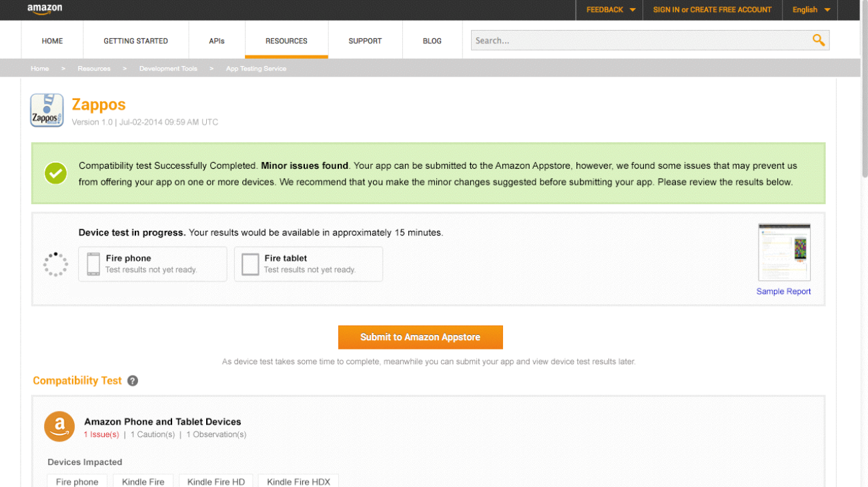Click the Fire phone impacted device tag
This screenshot has width=868, height=487.
click(x=77, y=482)
